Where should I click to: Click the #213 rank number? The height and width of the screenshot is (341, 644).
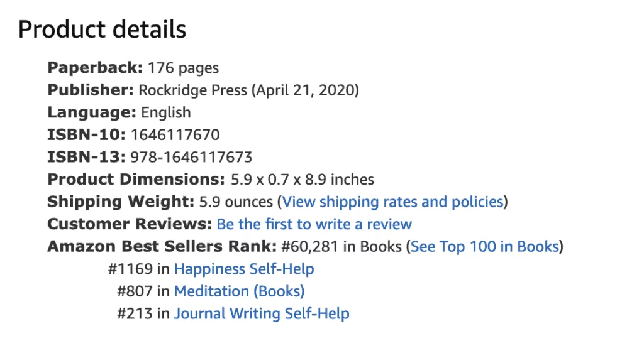[x=135, y=313]
